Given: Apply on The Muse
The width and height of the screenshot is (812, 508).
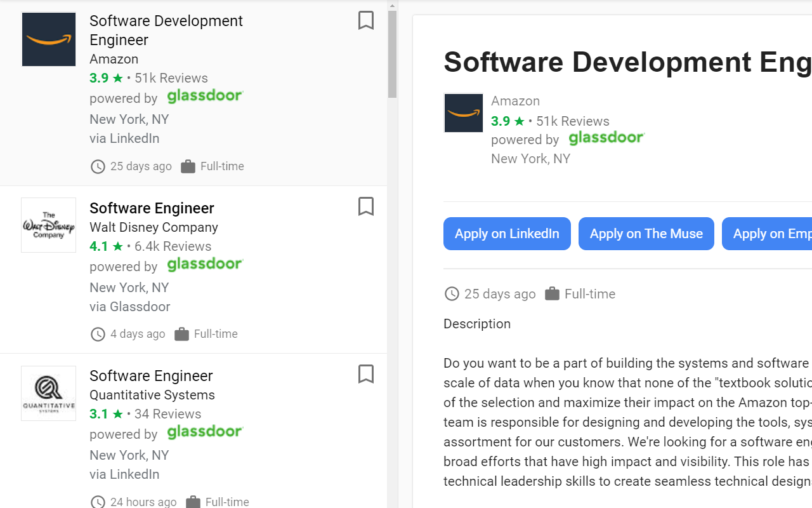Looking at the screenshot, I should point(646,234).
